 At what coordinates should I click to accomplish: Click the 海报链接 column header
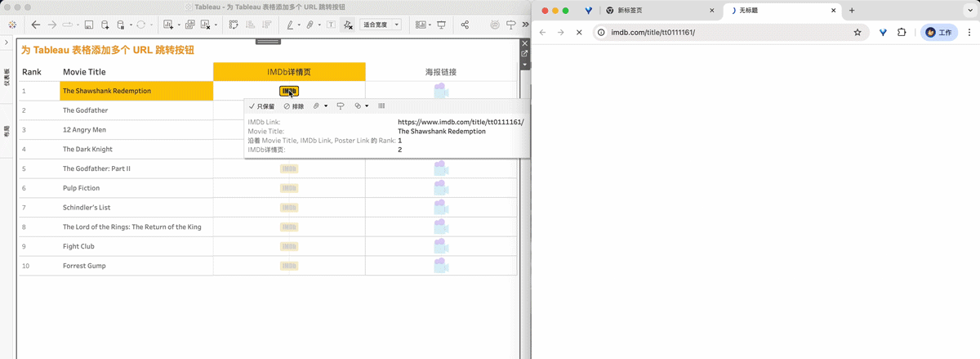tap(441, 72)
